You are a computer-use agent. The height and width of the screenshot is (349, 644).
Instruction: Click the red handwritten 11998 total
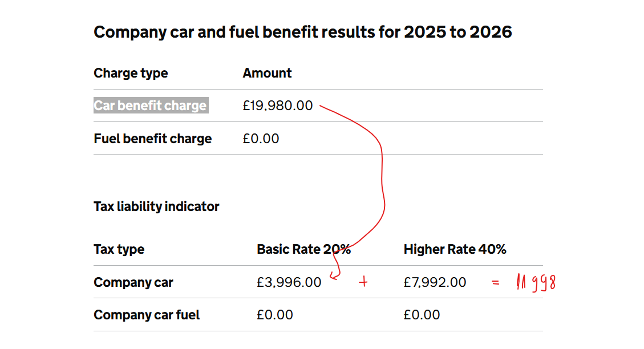tap(536, 282)
